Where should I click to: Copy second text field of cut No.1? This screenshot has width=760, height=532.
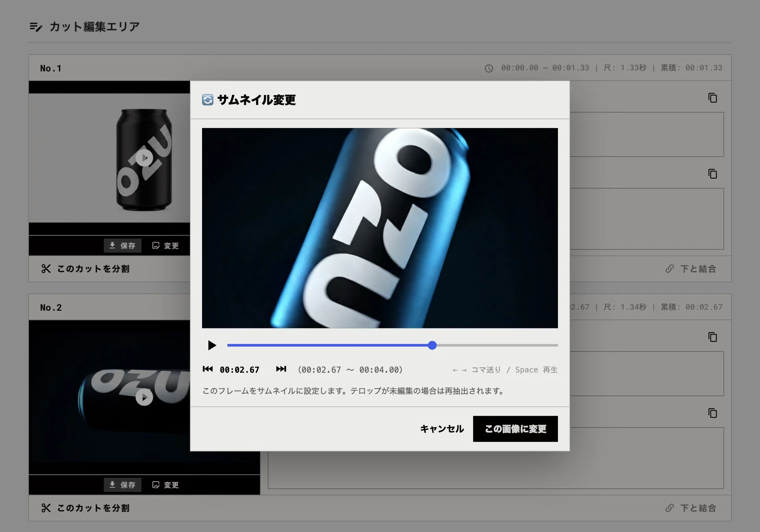[x=712, y=174]
